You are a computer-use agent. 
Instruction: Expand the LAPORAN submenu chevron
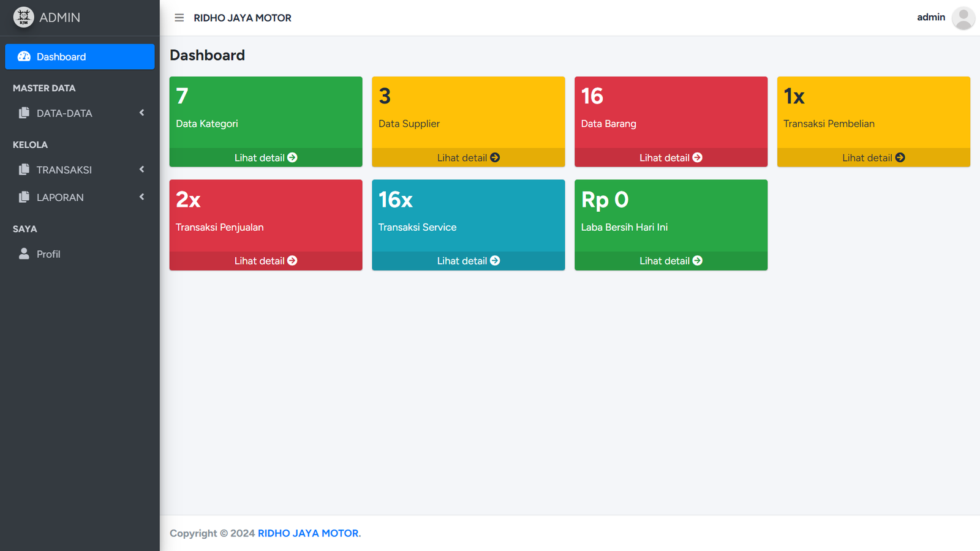[x=141, y=197]
